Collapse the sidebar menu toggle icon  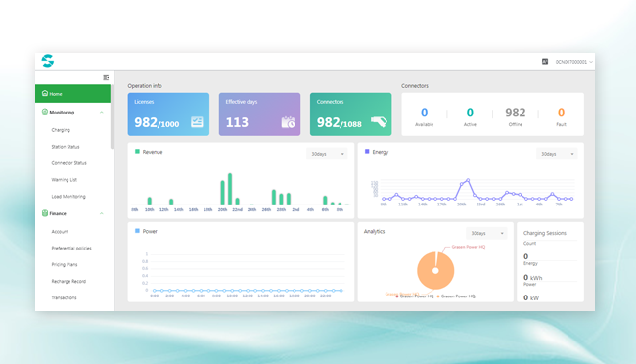(106, 77)
